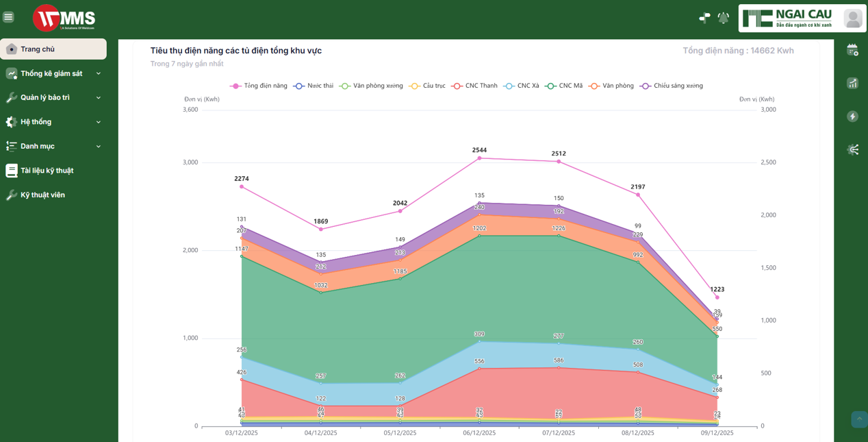Open Tài liệu kỹ thuật page
The image size is (868, 442).
47,171
